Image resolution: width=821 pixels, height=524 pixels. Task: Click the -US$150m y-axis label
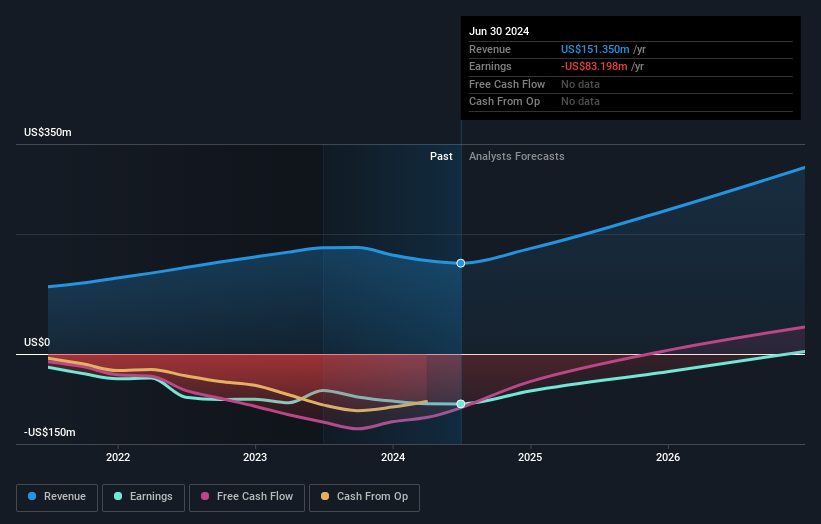(x=50, y=432)
